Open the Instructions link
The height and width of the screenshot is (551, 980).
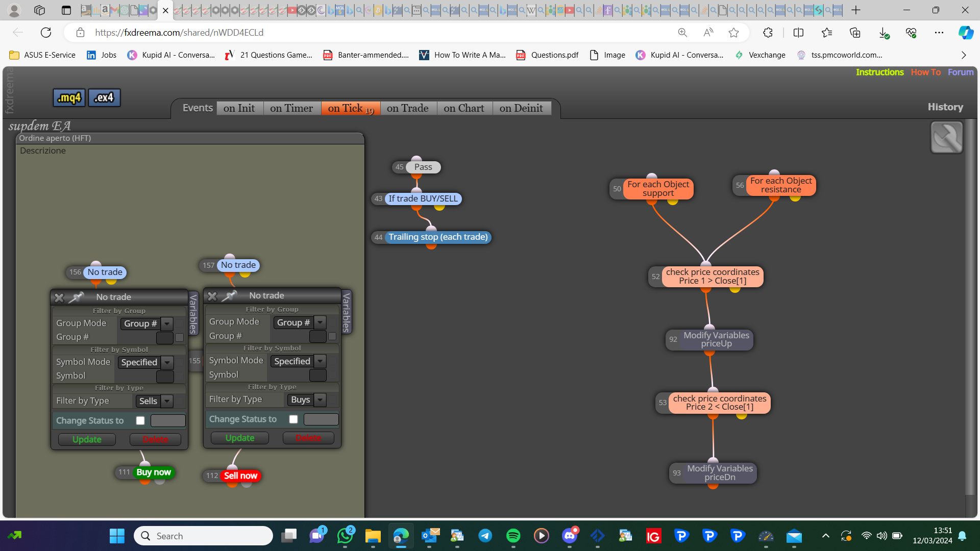pyautogui.click(x=879, y=72)
